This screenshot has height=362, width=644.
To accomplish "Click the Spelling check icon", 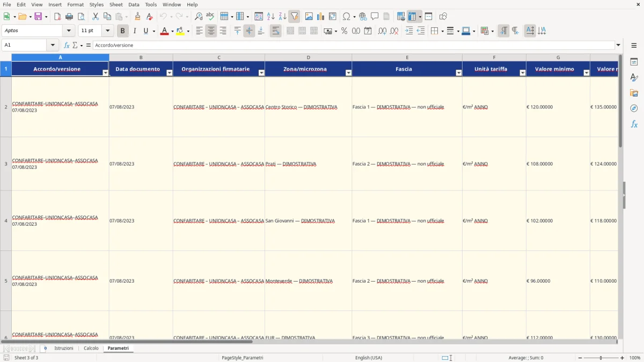I will pyautogui.click(x=210, y=17).
